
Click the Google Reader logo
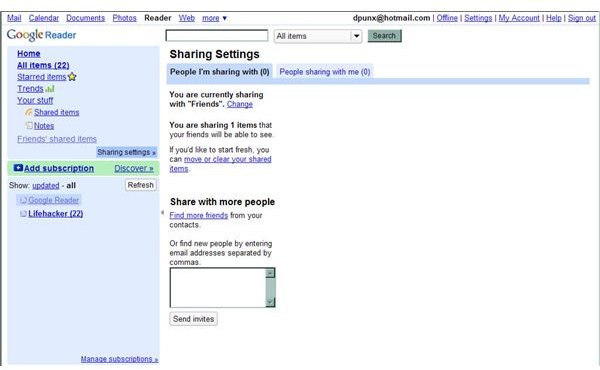pos(41,35)
